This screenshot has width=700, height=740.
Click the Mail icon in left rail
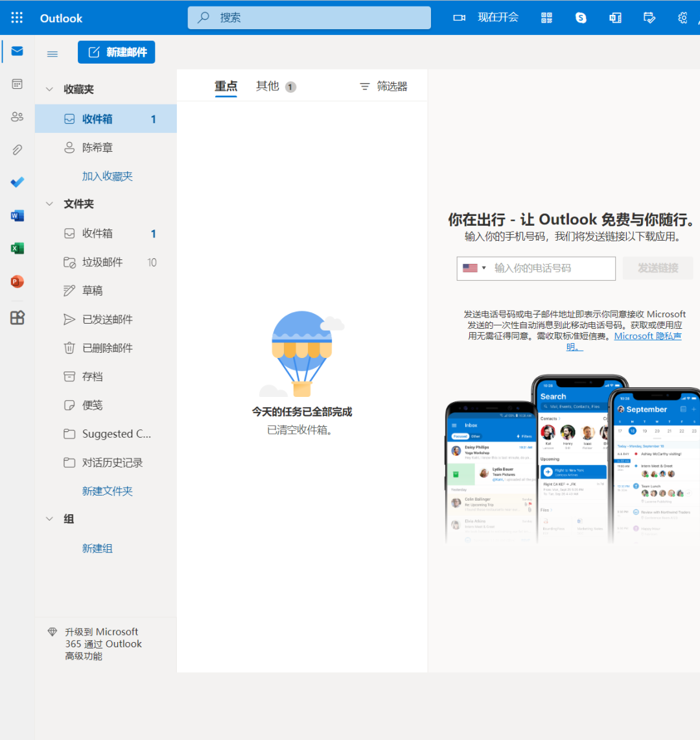[x=17, y=51]
